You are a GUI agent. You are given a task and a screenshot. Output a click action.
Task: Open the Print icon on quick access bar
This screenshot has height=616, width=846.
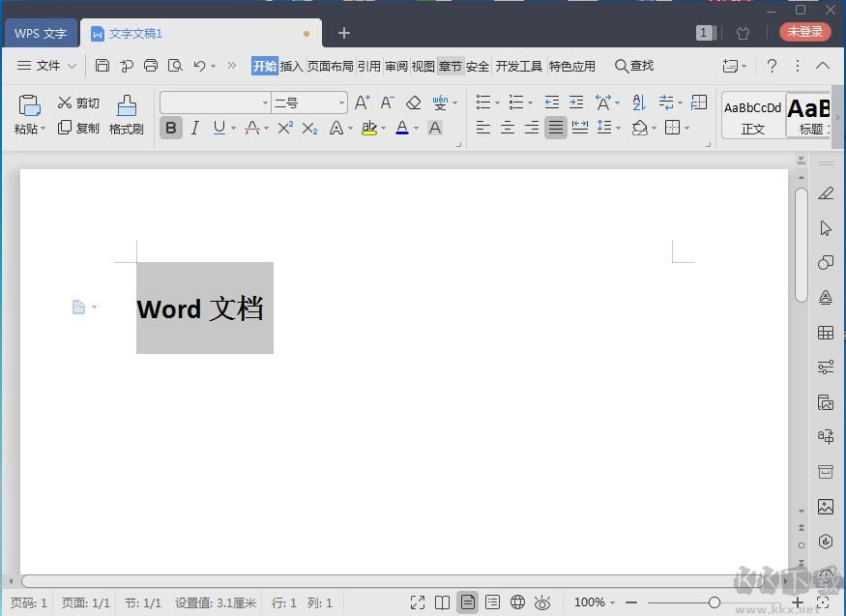coord(151,65)
